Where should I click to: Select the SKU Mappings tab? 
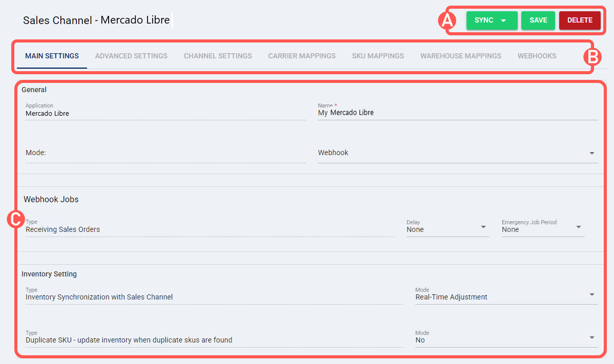[x=378, y=56]
